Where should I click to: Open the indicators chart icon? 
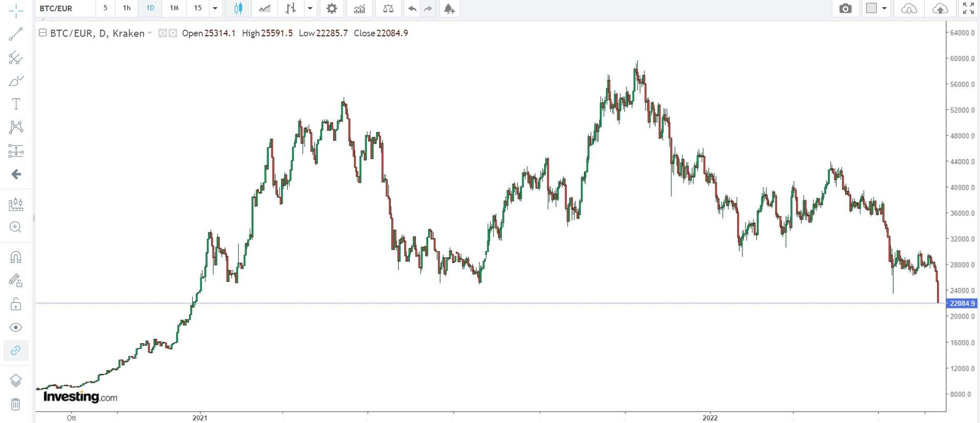(x=359, y=8)
